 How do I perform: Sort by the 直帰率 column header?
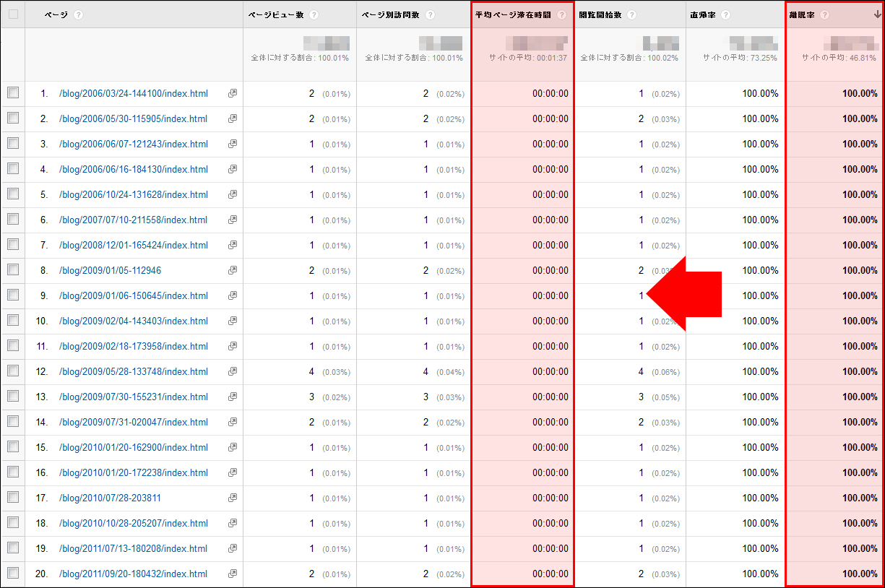(x=704, y=15)
